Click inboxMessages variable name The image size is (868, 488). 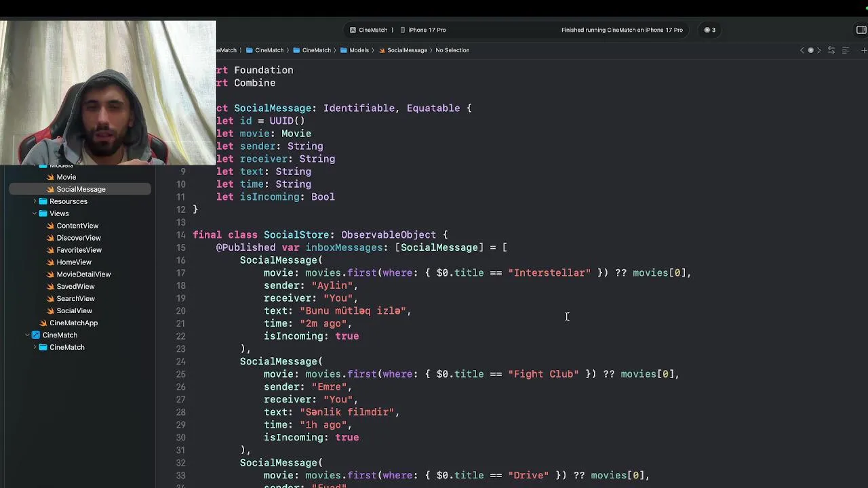pos(344,247)
